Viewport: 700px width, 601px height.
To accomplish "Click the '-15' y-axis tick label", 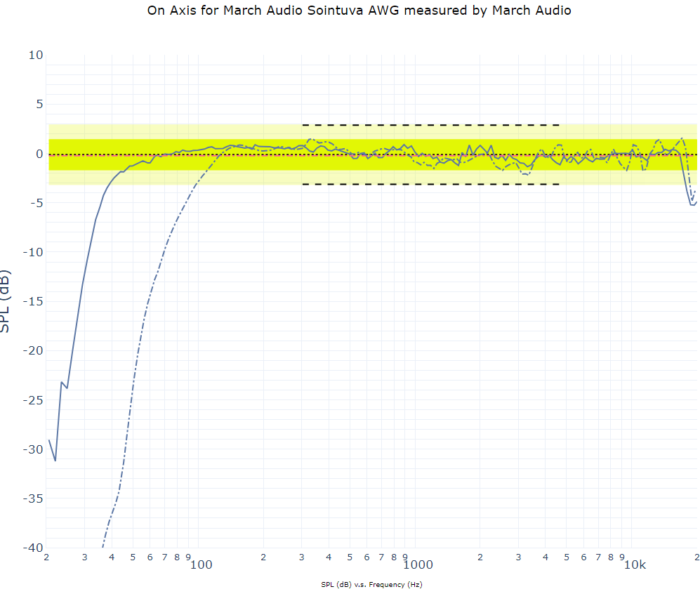I will 33,301.
